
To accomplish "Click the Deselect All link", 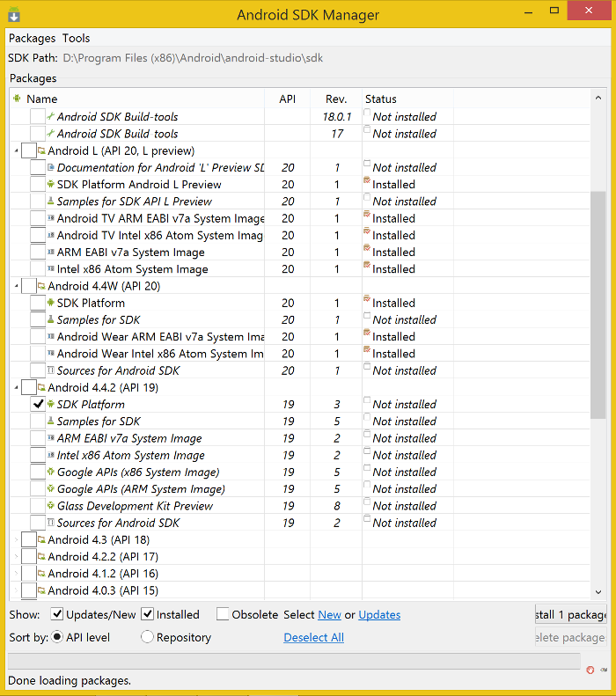I will [313, 637].
